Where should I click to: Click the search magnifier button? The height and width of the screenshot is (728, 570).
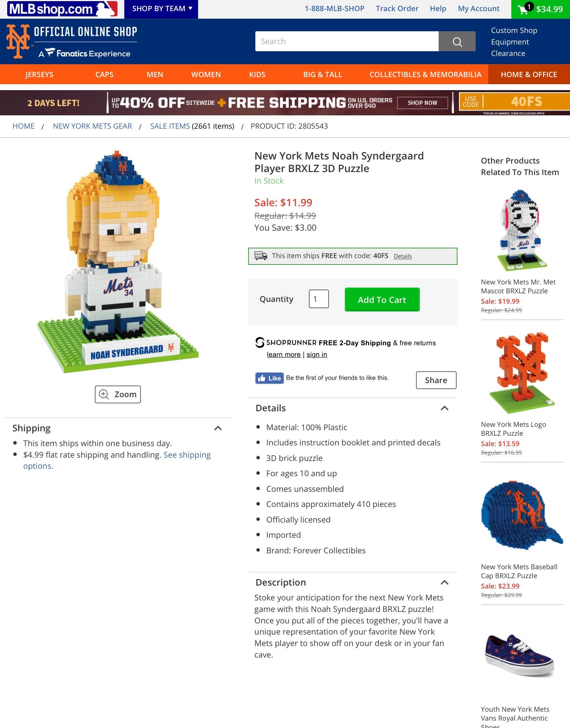coord(457,41)
